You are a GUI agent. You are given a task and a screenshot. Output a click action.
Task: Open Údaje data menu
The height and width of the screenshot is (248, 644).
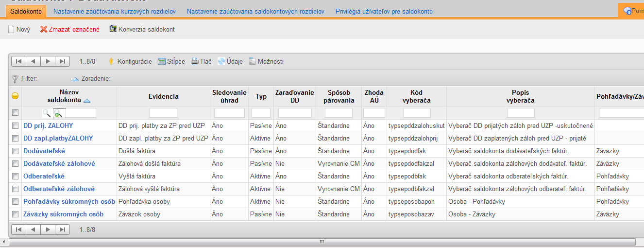coord(230,61)
